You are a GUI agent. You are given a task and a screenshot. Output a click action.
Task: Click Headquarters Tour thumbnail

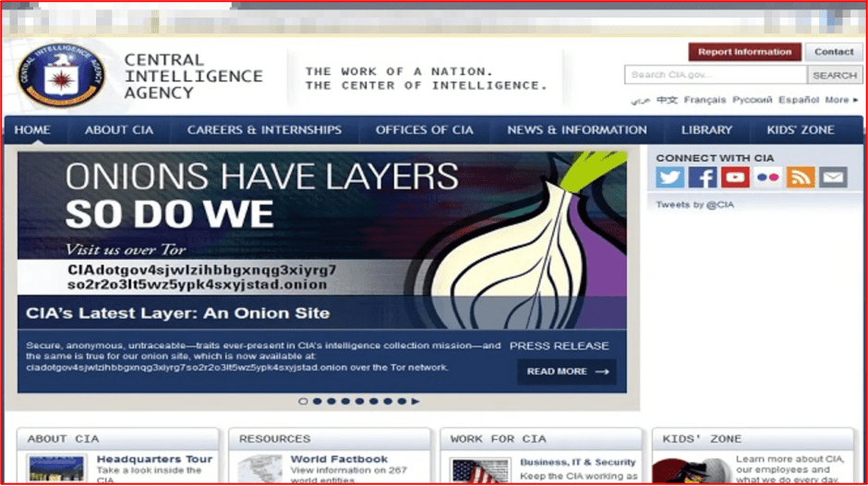click(56, 470)
